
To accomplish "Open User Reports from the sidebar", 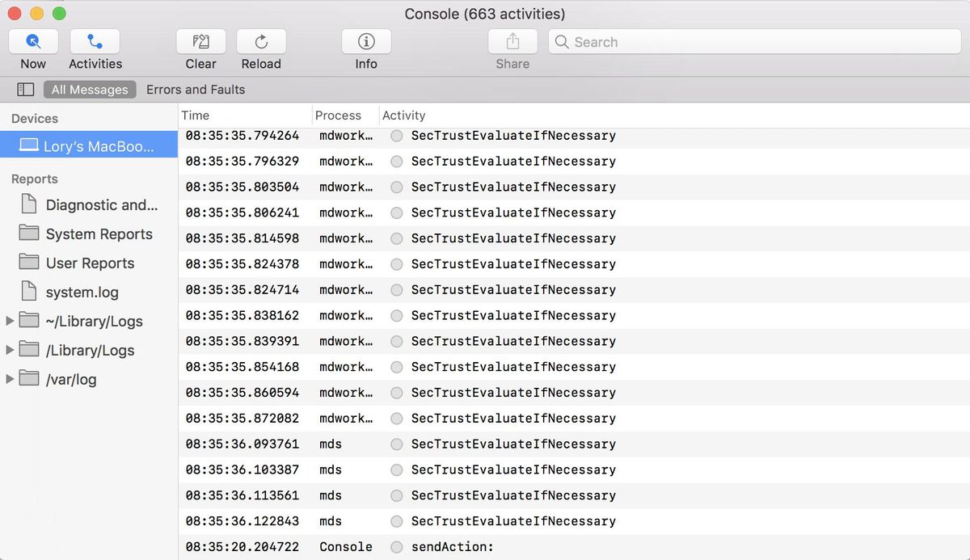I will 91,263.
